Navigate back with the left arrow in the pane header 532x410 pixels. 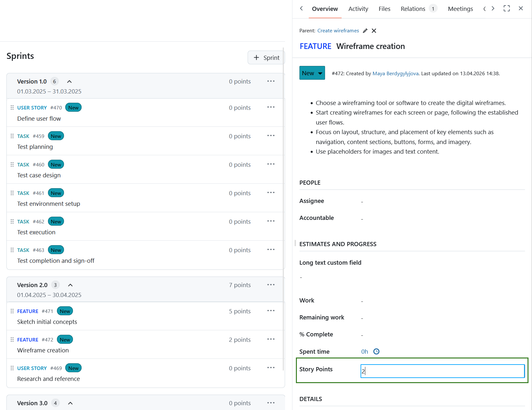[301, 8]
